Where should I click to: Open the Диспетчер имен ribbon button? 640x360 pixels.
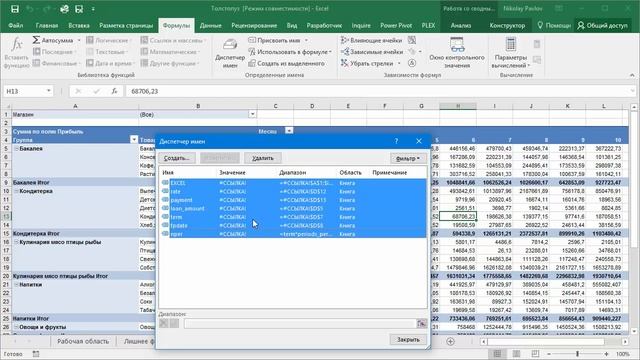230,53
